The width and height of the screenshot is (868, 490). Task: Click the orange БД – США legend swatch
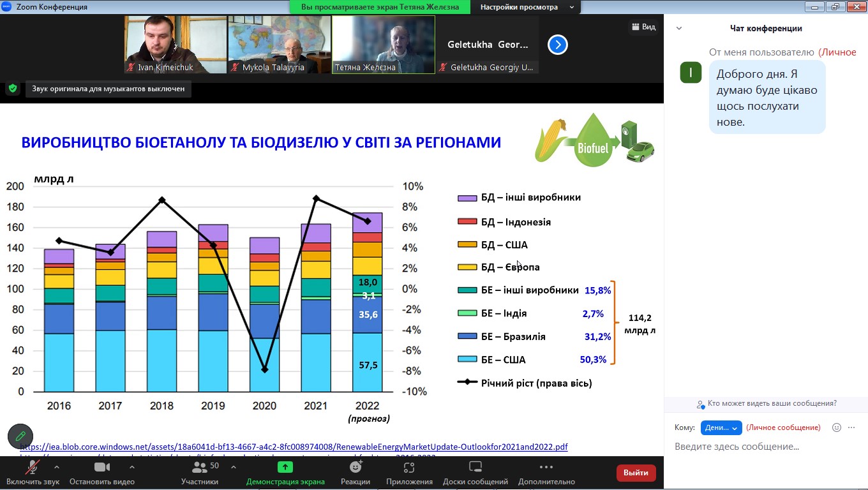[467, 244]
